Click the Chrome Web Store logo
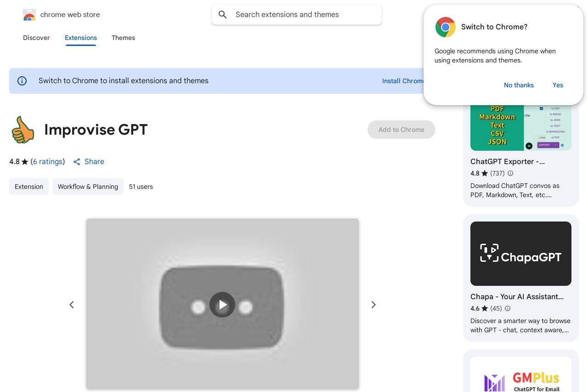 [x=29, y=15]
